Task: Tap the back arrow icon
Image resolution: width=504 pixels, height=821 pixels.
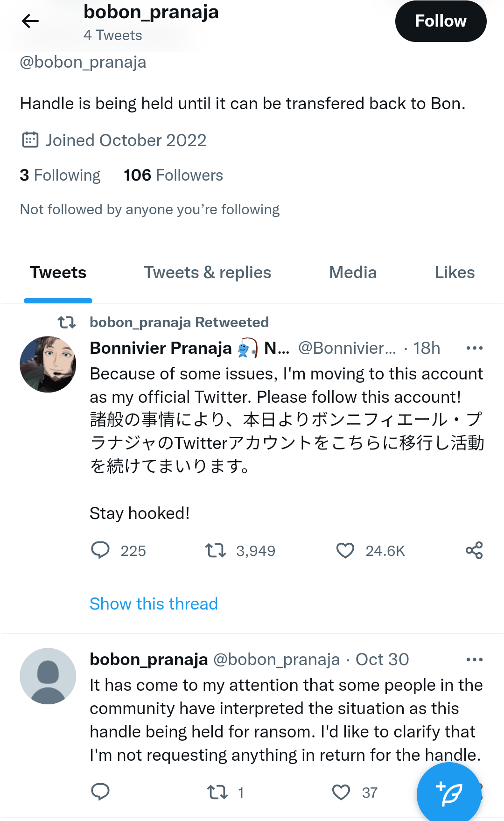Action: pos(30,21)
